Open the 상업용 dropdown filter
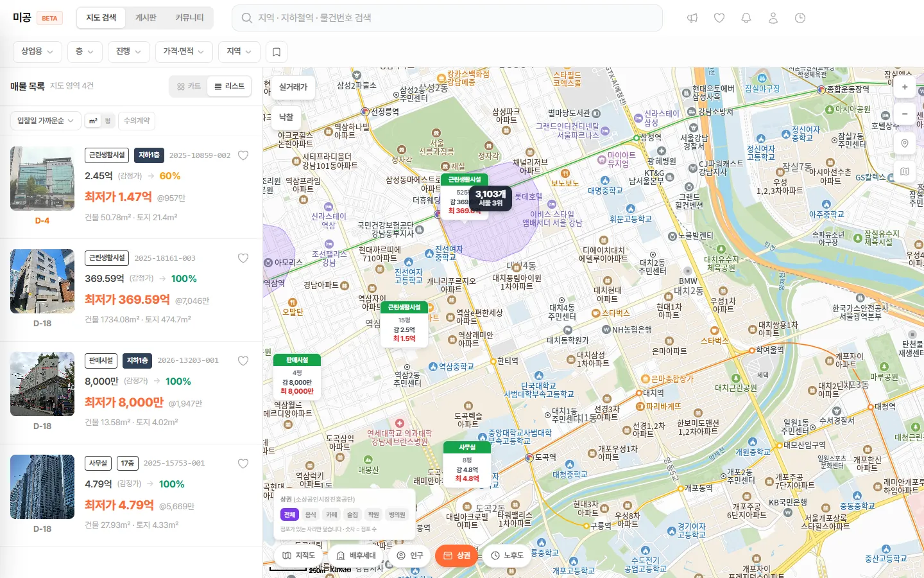The width and height of the screenshot is (924, 578). [x=37, y=51]
